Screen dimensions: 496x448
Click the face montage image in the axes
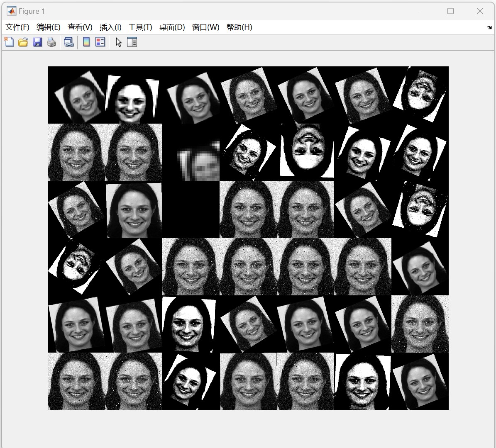tap(248, 238)
